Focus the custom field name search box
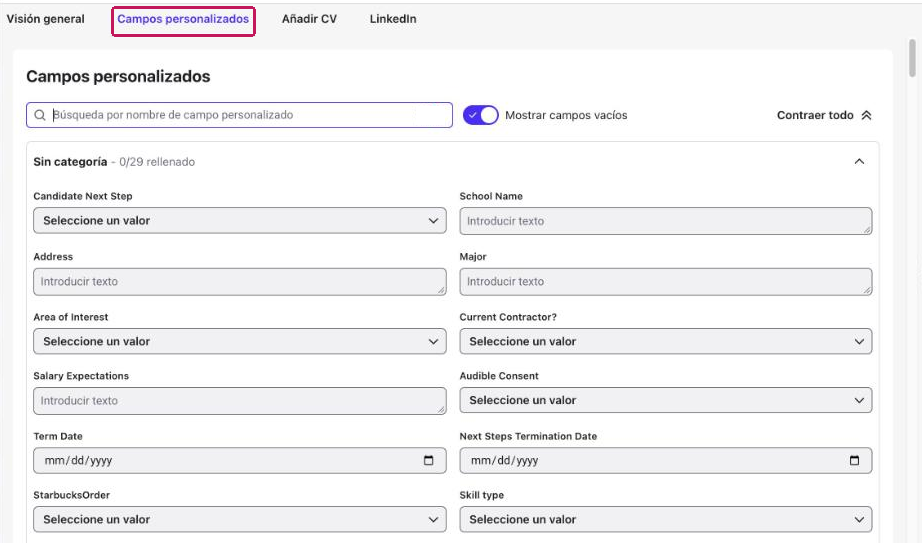The width and height of the screenshot is (922, 543). point(239,115)
